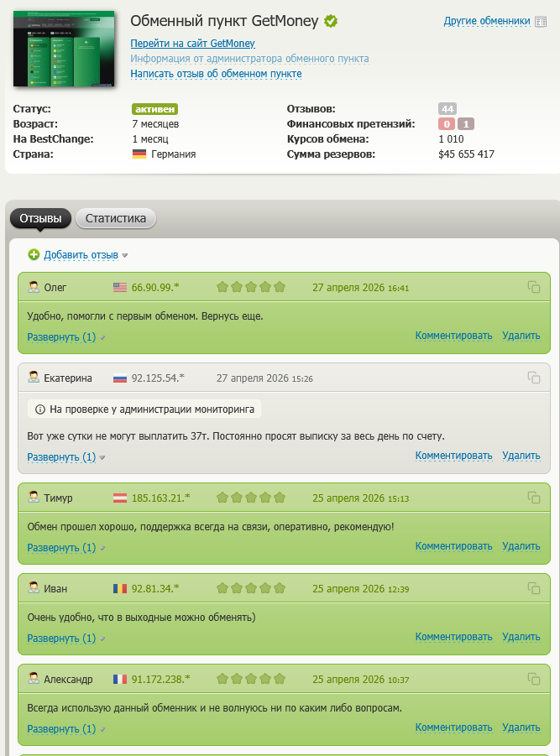Select the reserves sum $45 655 417
560x756 pixels.
[x=467, y=154]
